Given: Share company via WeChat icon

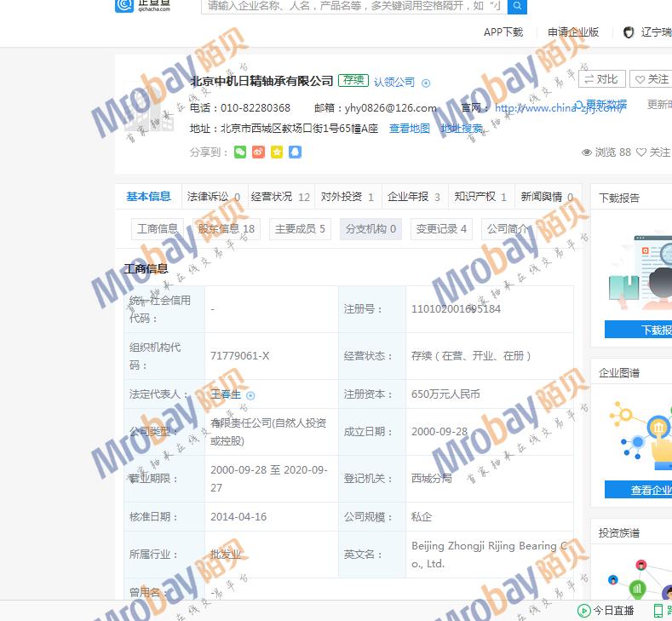Looking at the screenshot, I should [240, 152].
